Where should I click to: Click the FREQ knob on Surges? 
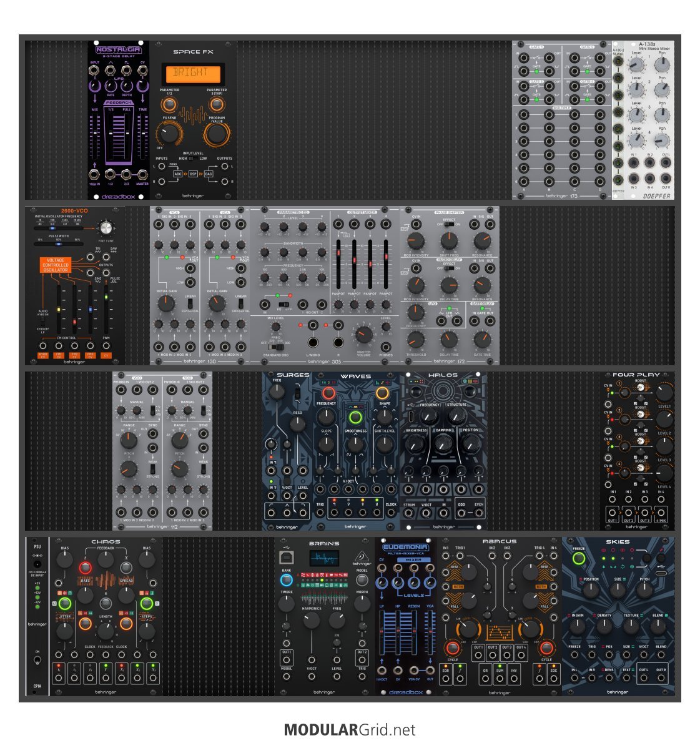(x=277, y=391)
